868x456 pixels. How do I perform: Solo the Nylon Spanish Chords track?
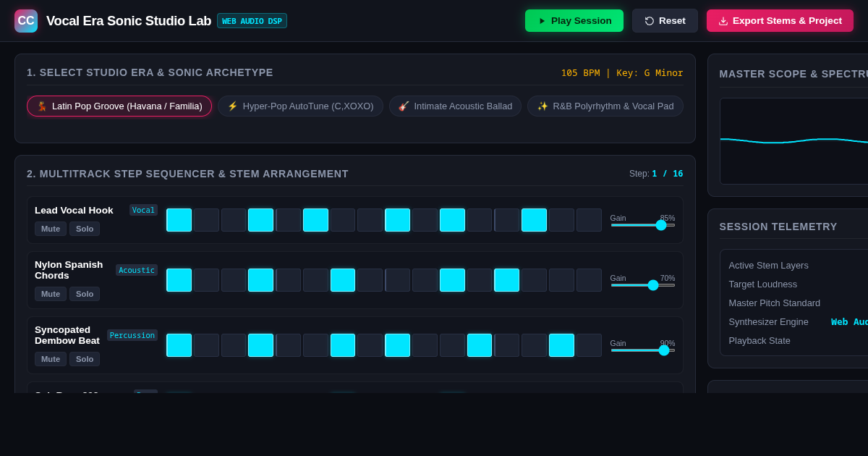[85, 294]
